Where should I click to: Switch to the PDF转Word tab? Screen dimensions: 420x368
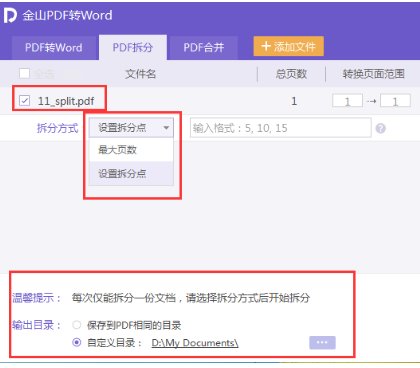click(54, 48)
